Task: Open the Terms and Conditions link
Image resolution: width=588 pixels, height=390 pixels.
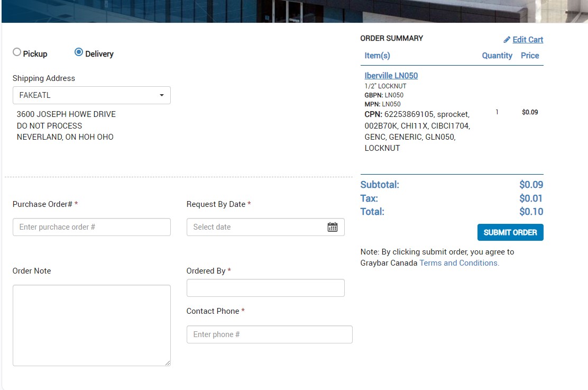Action: [x=459, y=263]
